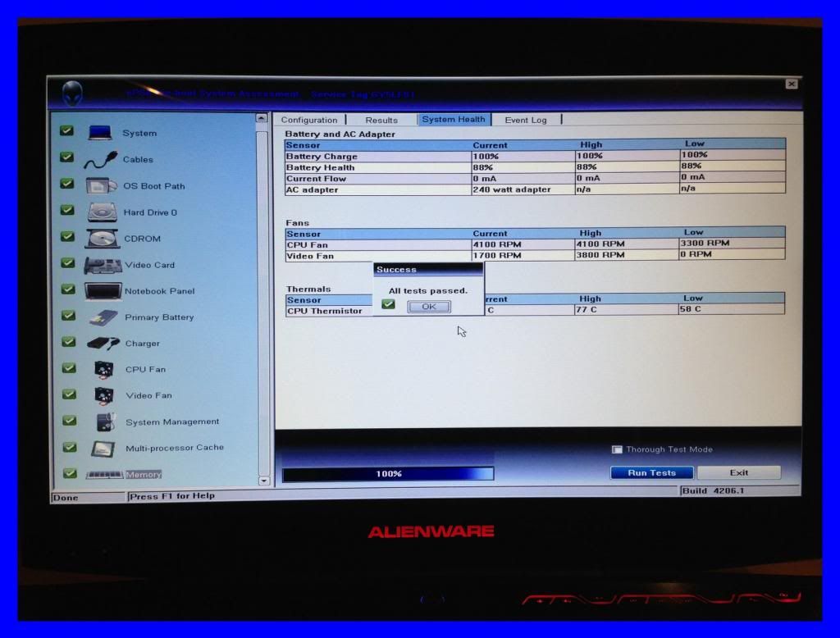This screenshot has width=840, height=638.
Task: Toggle the Multi-processor Cache checkbox
Action: pos(70,447)
